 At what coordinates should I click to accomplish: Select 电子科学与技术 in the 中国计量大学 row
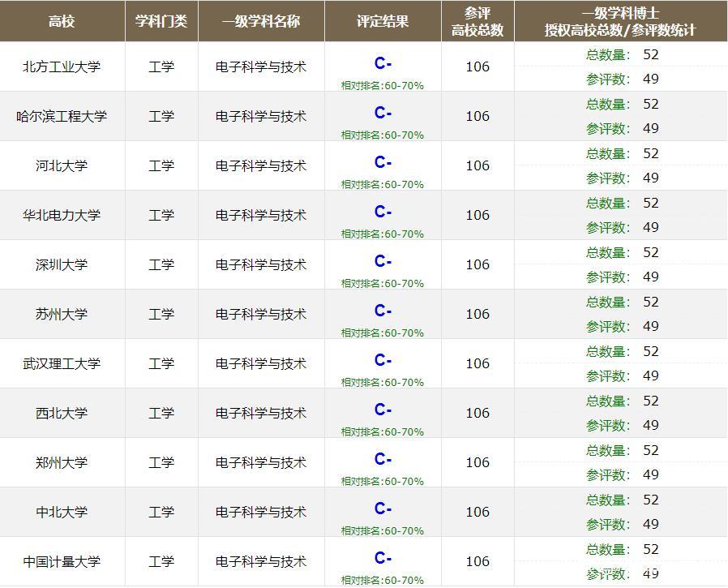tap(261, 561)
